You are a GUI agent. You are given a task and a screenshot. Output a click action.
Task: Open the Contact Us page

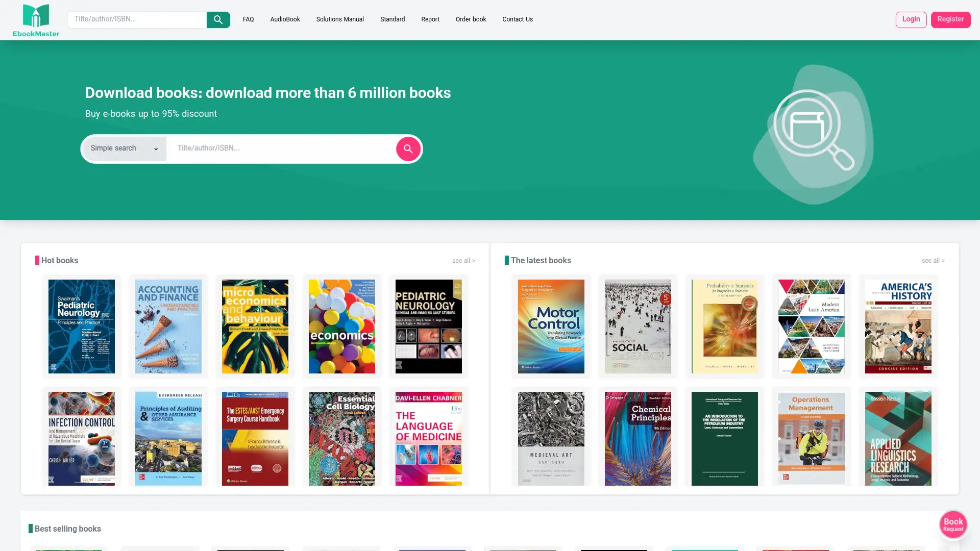click(517, 19)
